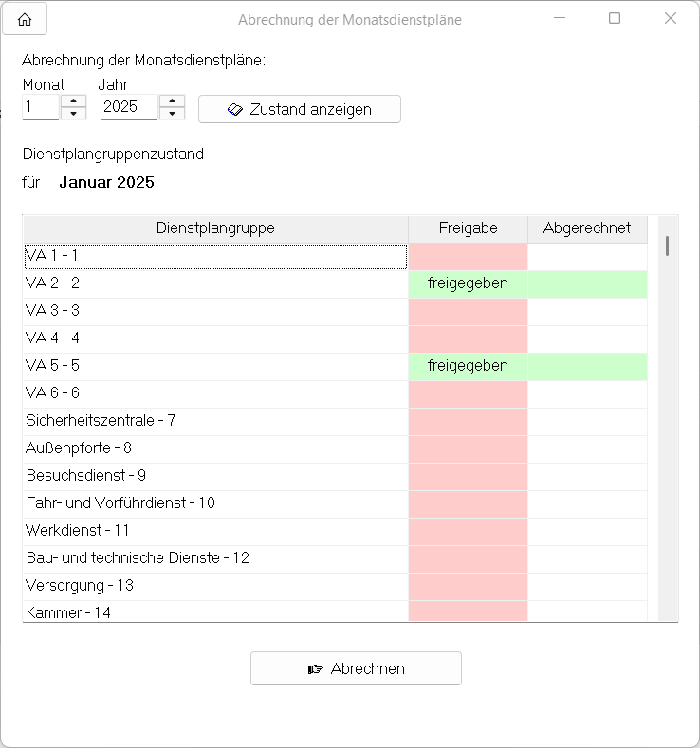Select the freigegeben cell for VA 5 - 5
This screenshot has height=748, width=700.
[x=468, y=366]
